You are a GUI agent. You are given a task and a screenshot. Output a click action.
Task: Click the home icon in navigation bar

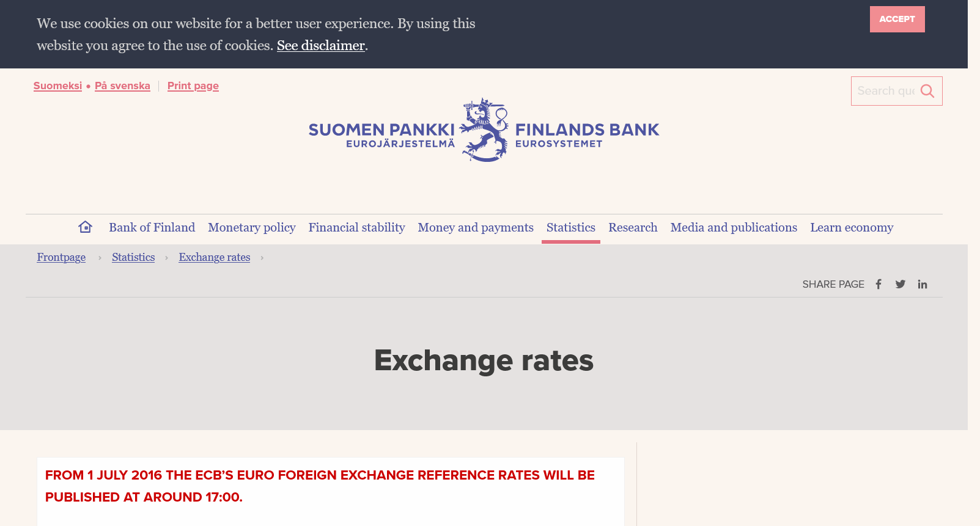pos(85,227)
